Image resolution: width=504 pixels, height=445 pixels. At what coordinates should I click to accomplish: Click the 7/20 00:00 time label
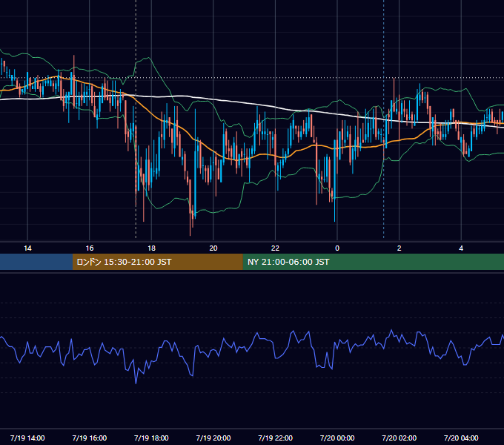(337, 438)
